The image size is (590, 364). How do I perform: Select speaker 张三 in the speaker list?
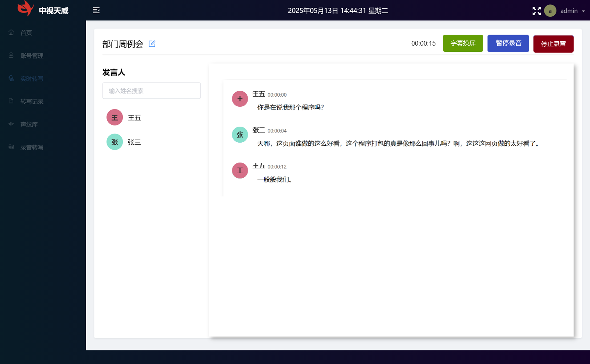(x=134, y=142)
